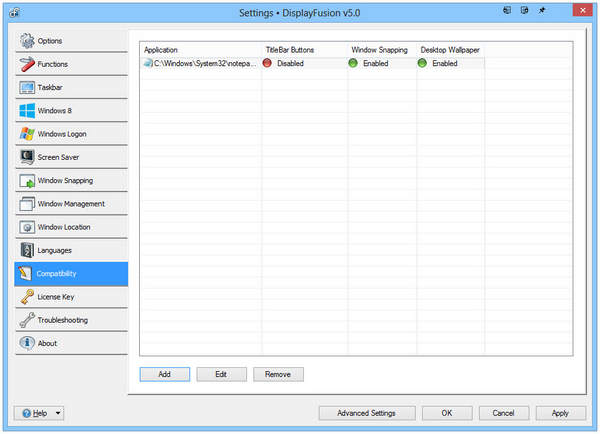Open the Window Location tab label
This screenshot has height=434, width=600.
(64, 227)
